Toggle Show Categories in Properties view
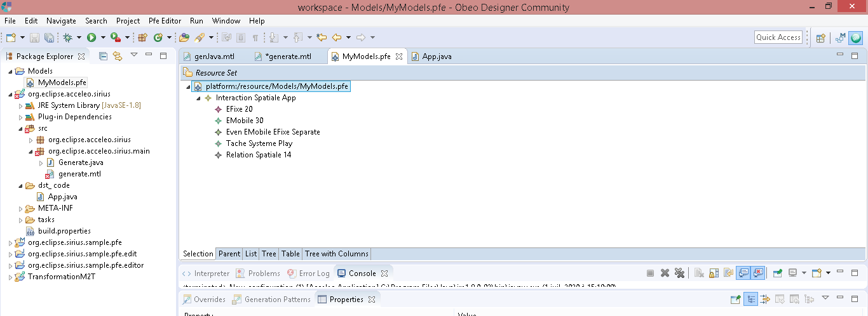The width and height of the screenshot is (868, 316). tap(750, 299)
